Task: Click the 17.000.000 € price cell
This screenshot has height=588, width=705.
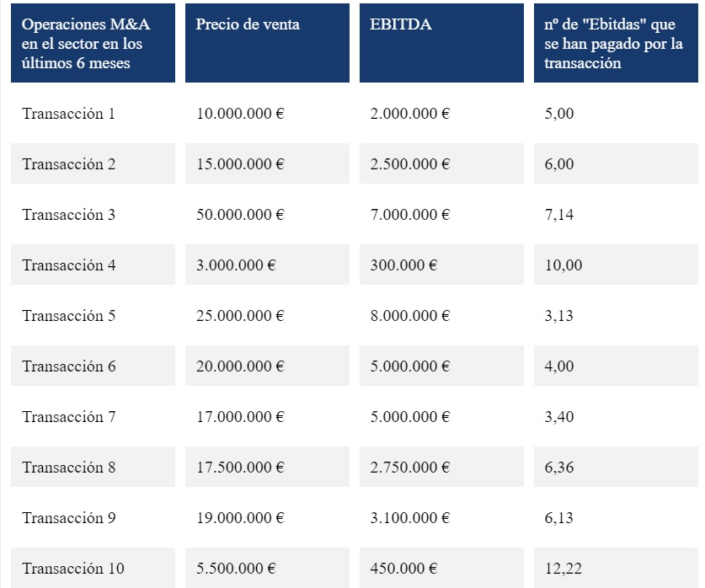Action: [x=267, y=417]
